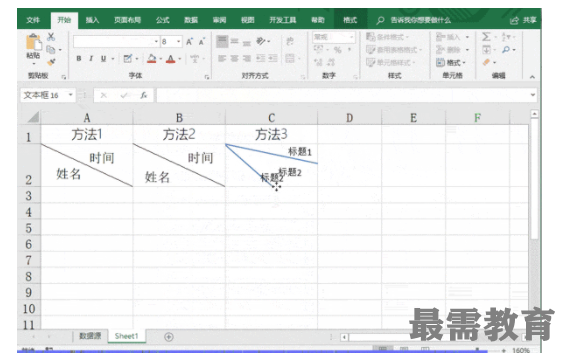Open the number format dropdown (常规)
The image size is (561, 364).
click(351, 37)
